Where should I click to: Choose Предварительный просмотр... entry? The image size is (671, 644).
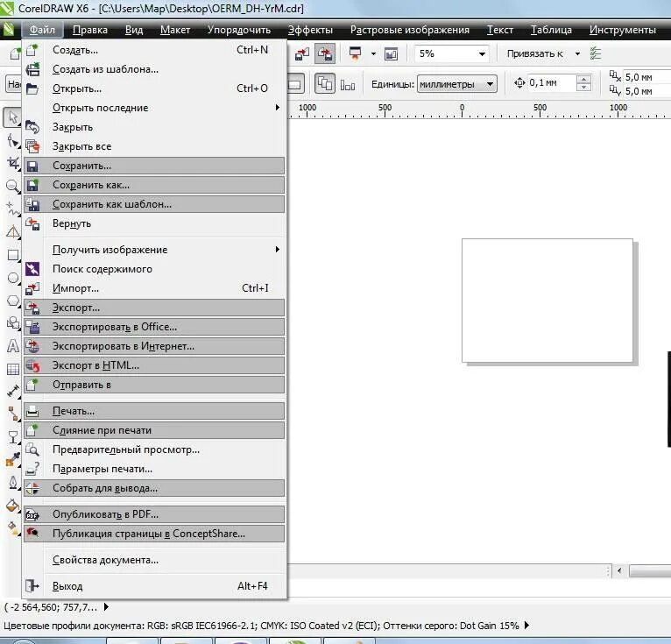click(x=154, y=449)
